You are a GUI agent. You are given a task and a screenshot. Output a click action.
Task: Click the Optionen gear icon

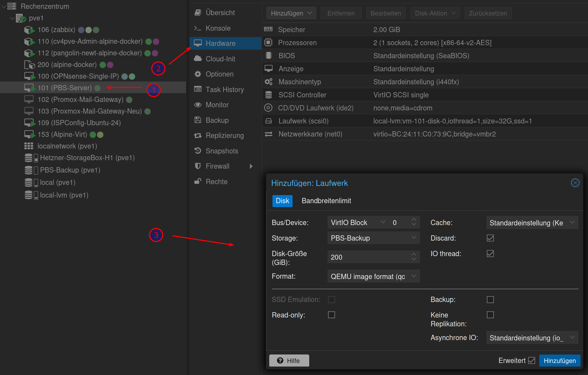[198, 74]
